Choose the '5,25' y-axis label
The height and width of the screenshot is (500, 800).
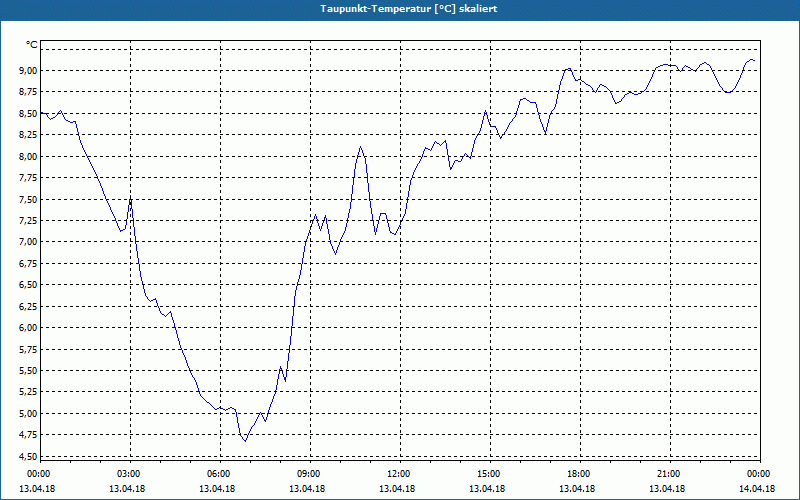[29, 392]
